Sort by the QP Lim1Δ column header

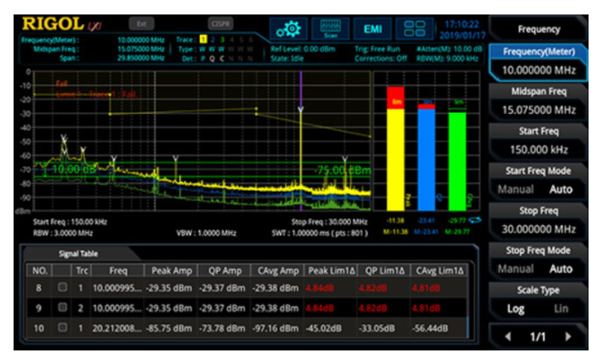click(384, 271)
